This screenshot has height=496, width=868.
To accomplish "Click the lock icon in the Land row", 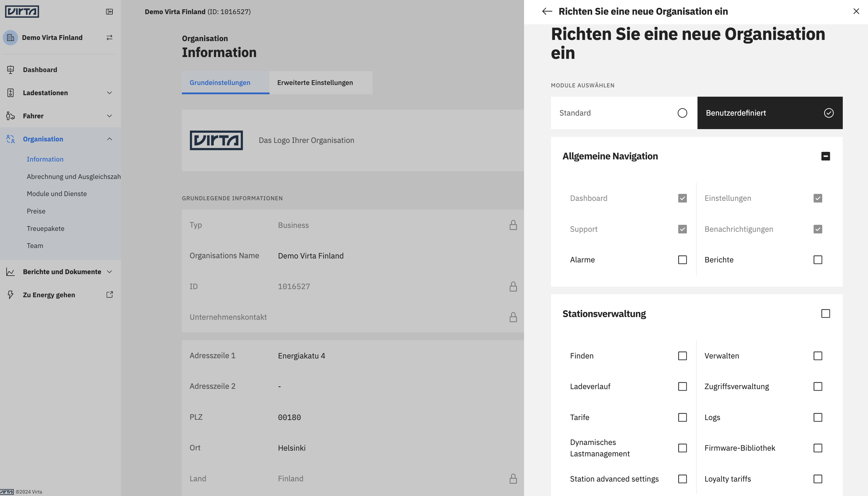I will [x=513, y=479].
